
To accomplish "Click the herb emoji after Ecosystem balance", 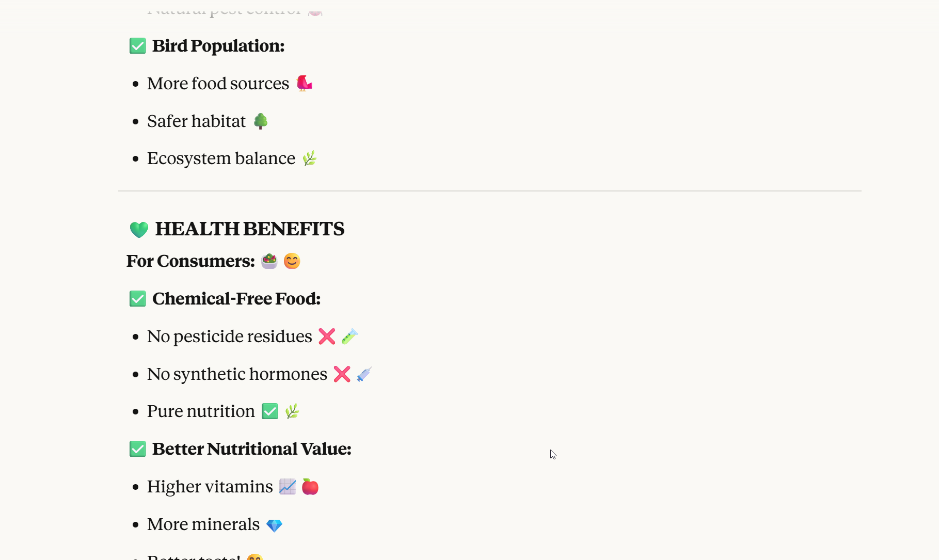I will pyautogui.click(x=309, y=158).
